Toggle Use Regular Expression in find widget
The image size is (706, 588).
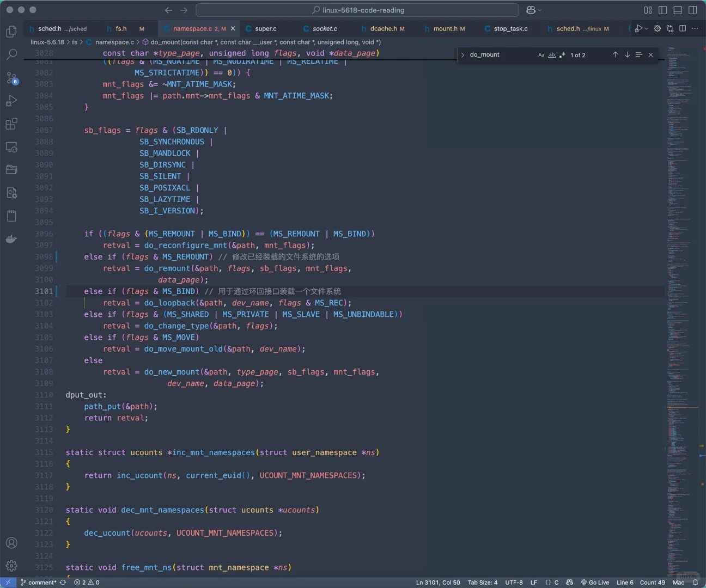tap(562, 55)
